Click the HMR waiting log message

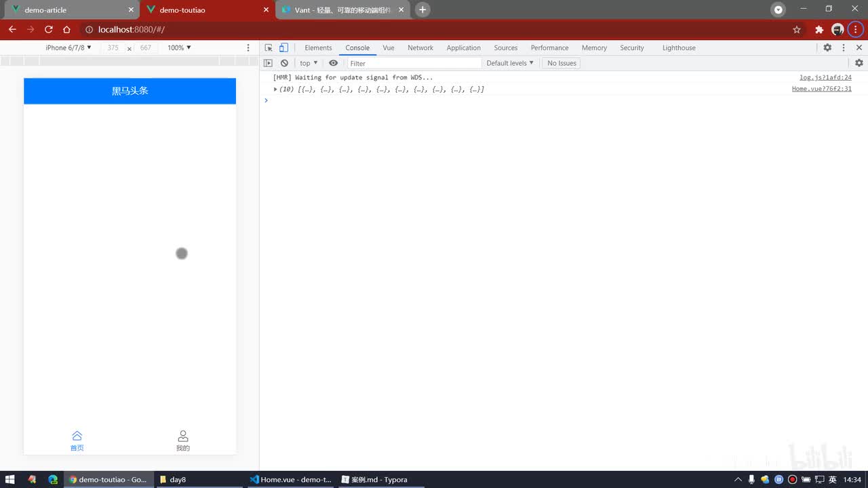pyautogui.click(x=353, y=77)
